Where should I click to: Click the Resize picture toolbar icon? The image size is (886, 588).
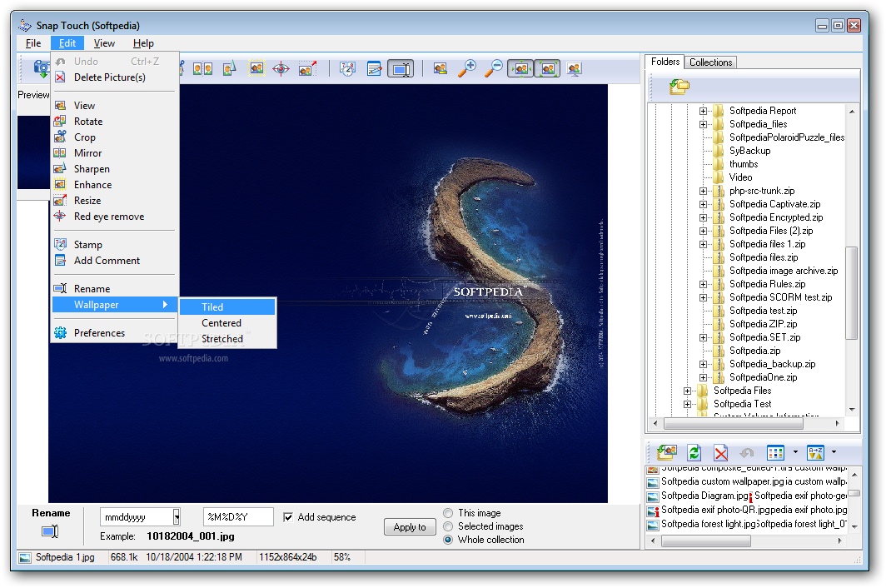tap(307, 69)
